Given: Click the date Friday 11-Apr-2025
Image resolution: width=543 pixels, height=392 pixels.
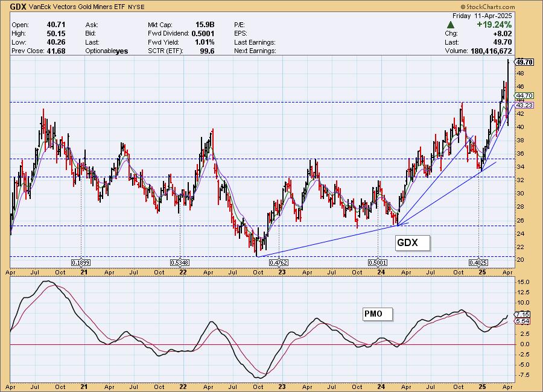Looking at the screenshot, I should 482,16.
